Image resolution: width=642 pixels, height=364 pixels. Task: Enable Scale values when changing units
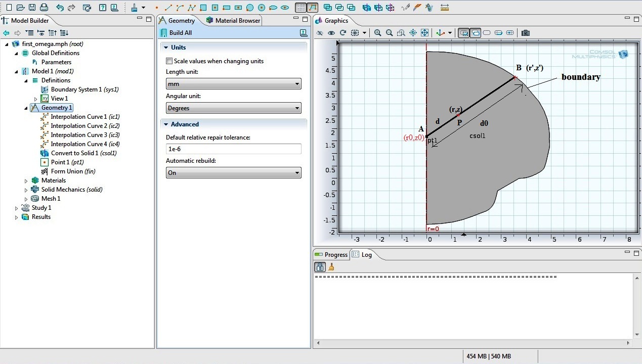pos(169,61)
